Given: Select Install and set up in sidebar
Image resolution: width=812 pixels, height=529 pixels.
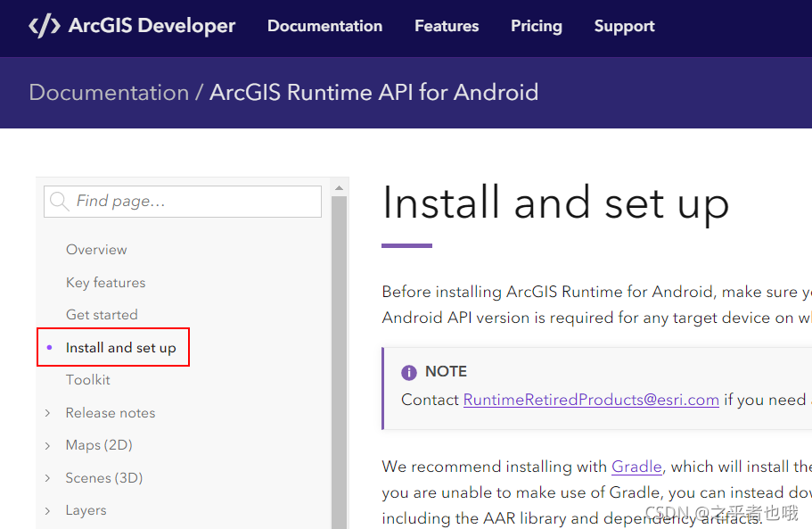Looking at the screenshot, I should (120, 348).
